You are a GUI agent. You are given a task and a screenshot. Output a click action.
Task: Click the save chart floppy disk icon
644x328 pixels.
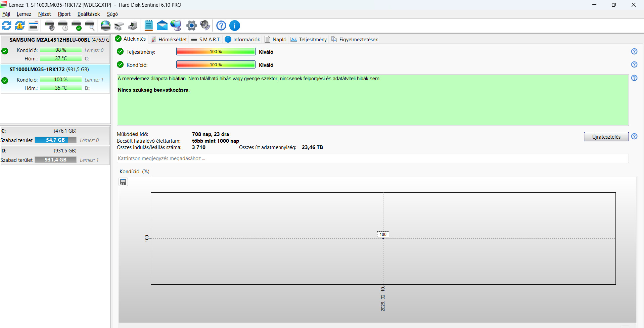124,182
